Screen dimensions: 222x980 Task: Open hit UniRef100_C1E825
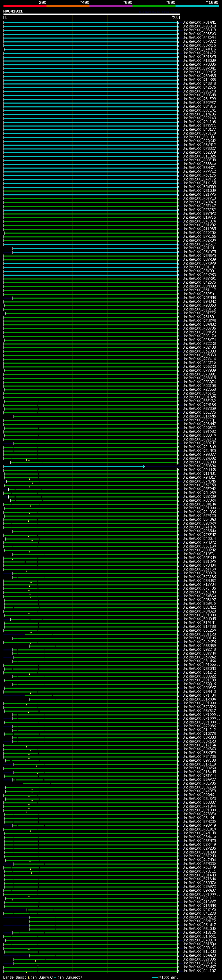click(x=199, y=156)
